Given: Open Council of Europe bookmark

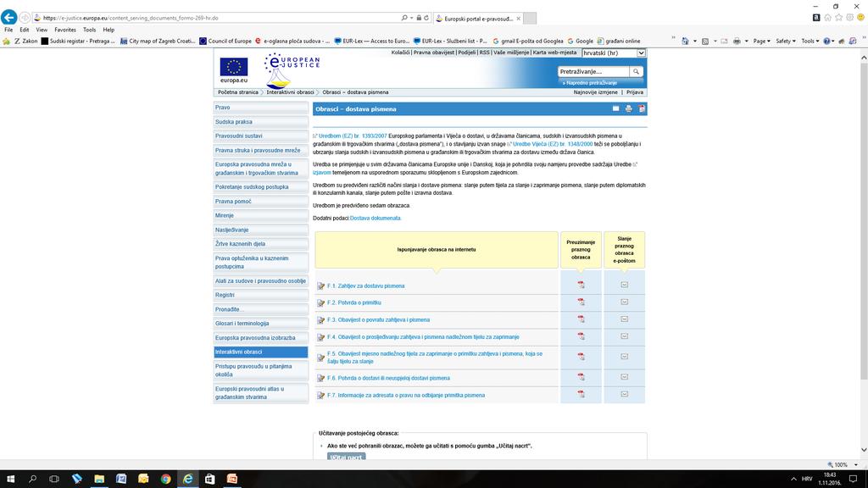Looking at the screenshot, I should 225,41.
